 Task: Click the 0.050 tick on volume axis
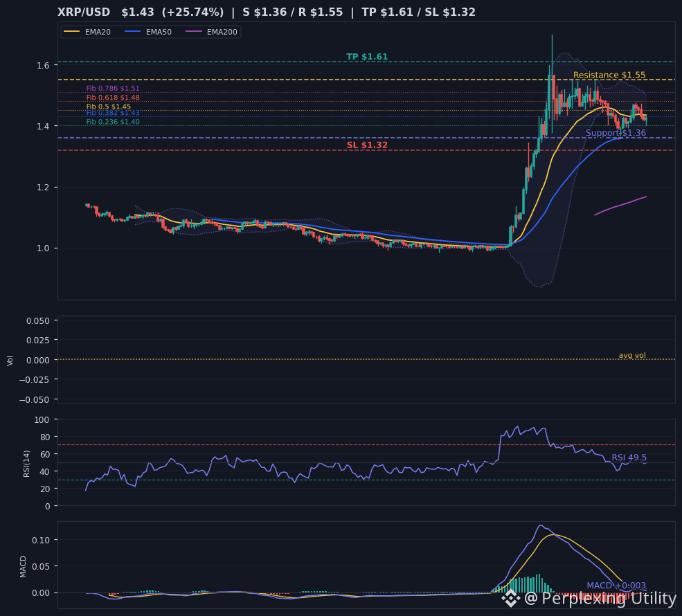tap(38, 321)
